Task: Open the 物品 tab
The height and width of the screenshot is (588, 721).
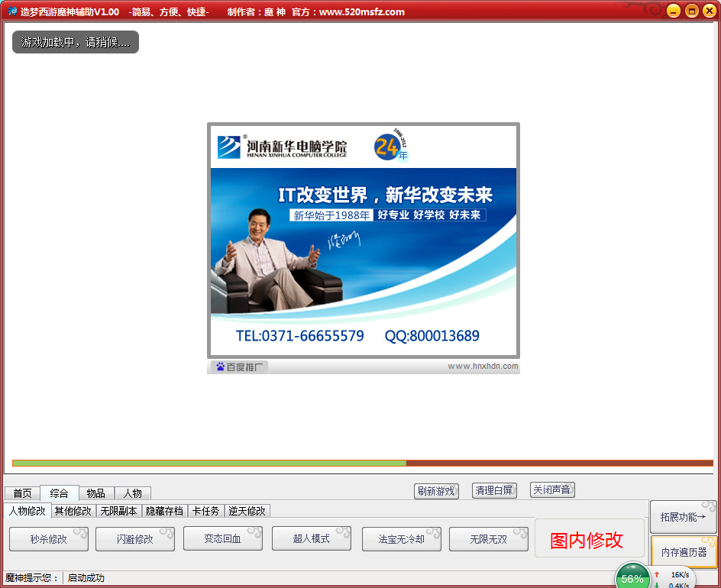Action: (96, 493)
